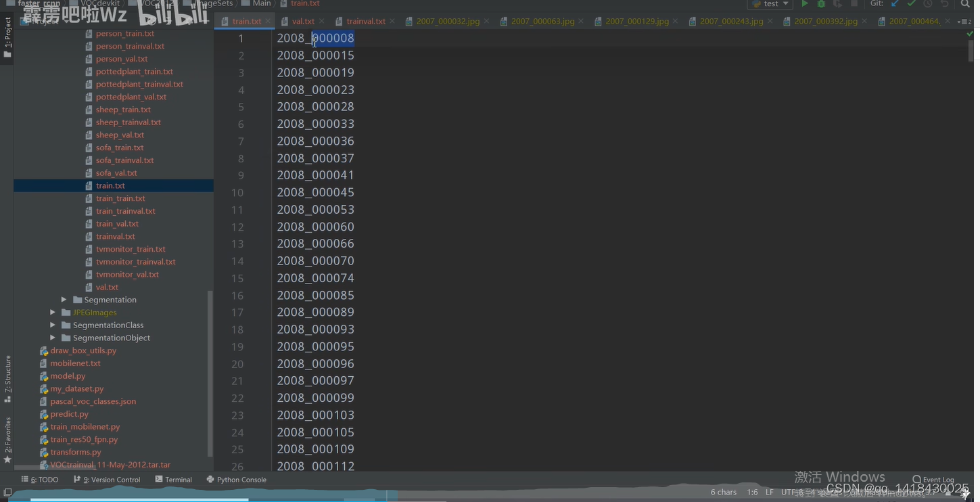Select train_res50_fpn.py in project tree

(84, 440)
